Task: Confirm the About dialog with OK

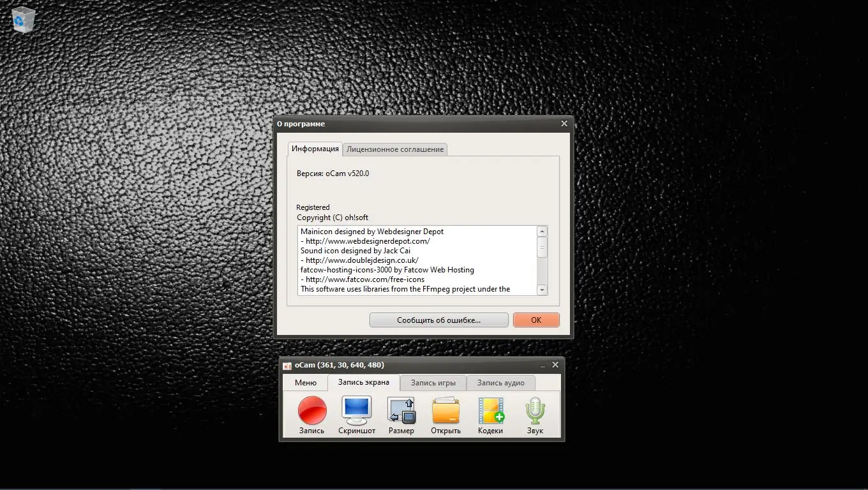Action: pos(536,320)
